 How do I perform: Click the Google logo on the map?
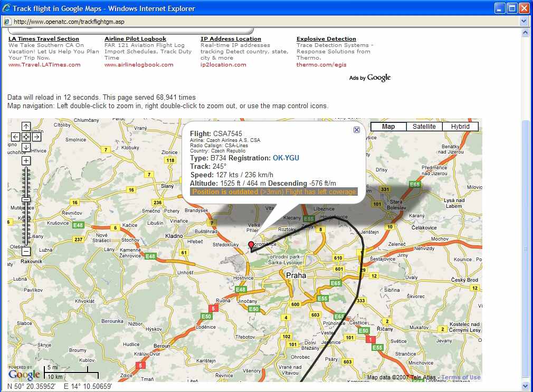(24, 374)
